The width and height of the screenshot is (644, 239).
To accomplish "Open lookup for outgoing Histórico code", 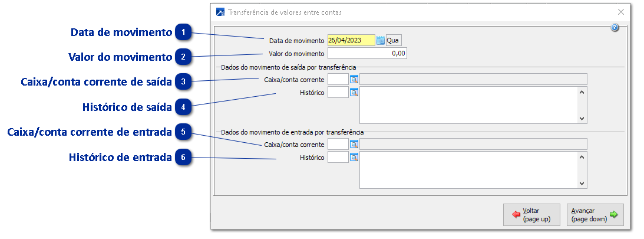I will [x=354, y=92].
